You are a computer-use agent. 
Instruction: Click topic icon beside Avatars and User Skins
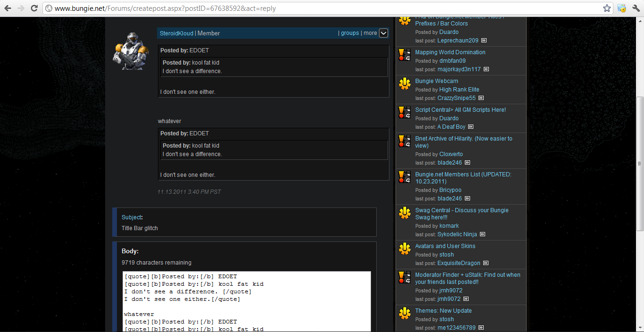pyautogui.click(x=405, y=249)
